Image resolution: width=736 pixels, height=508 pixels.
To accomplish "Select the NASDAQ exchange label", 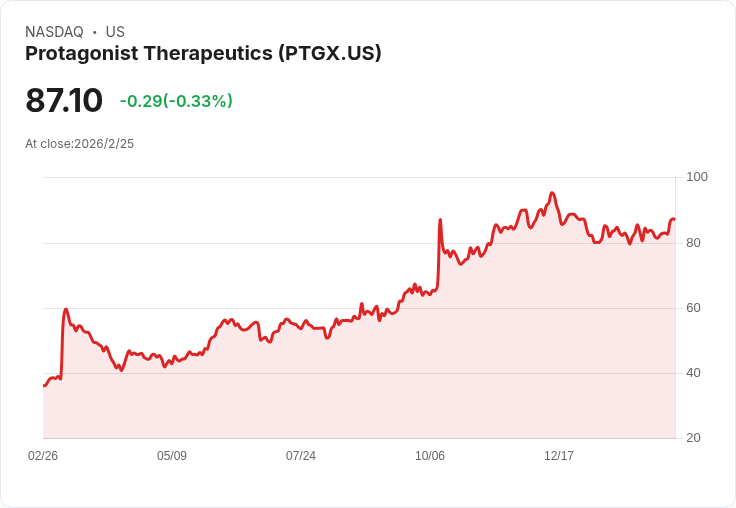I will point(54,32).
